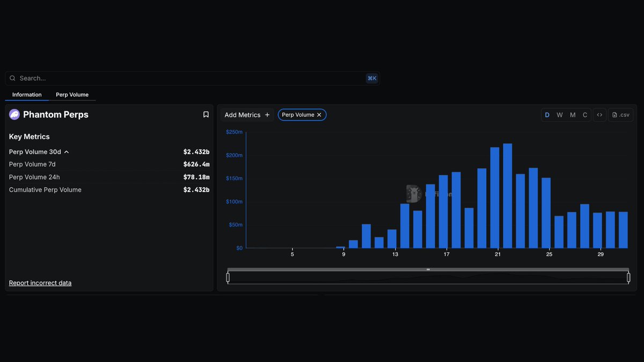Viewport: 644px width, 362px height.
Task: Grab the left handle of range slider
Action: click(x=228, y=277)
